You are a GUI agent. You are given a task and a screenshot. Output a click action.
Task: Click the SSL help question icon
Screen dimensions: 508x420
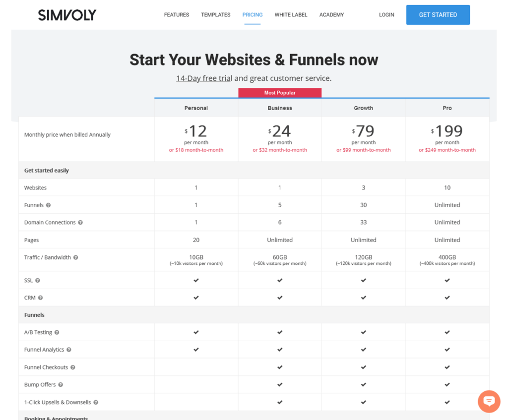coord(38,281)
